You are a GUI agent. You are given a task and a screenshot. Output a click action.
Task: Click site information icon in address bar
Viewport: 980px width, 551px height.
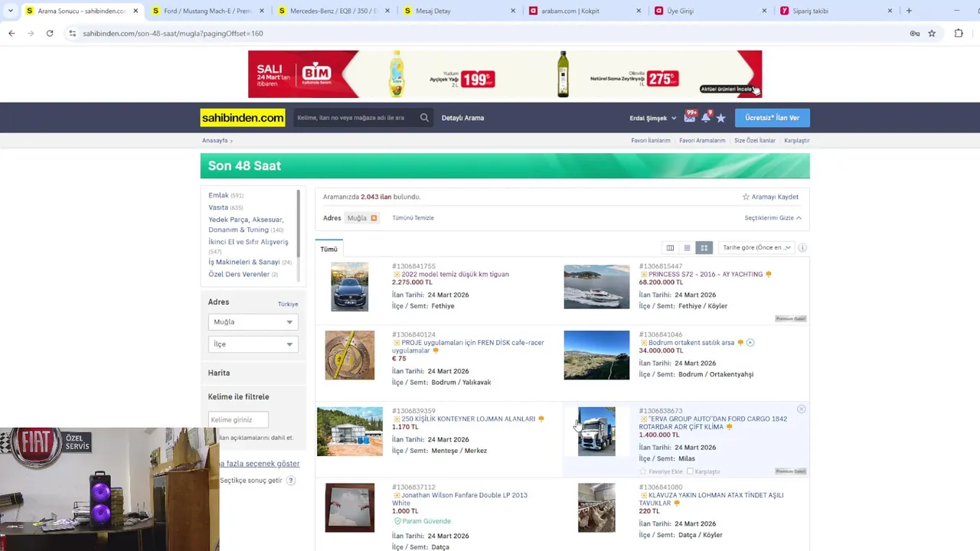72,33
